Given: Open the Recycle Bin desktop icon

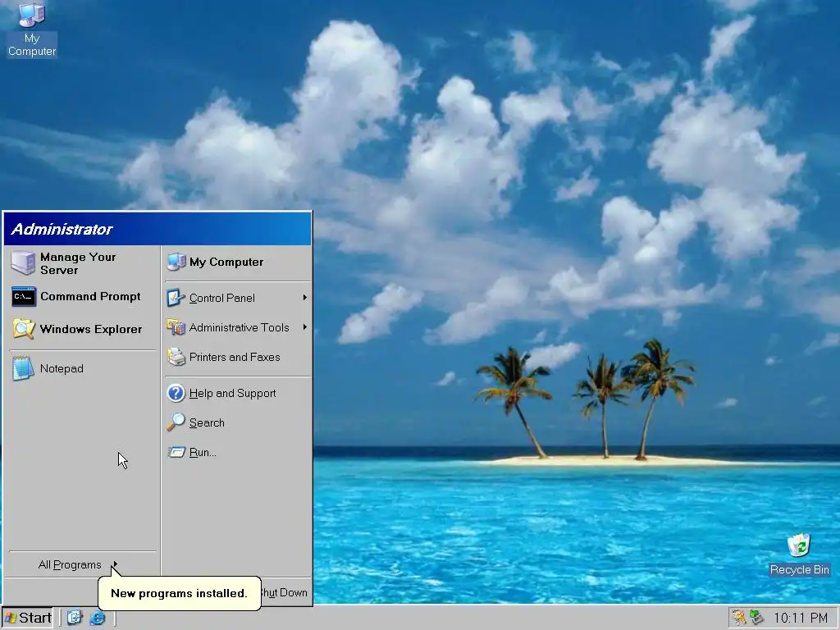Looking at the screenshot, I should [x=799, y=555].
